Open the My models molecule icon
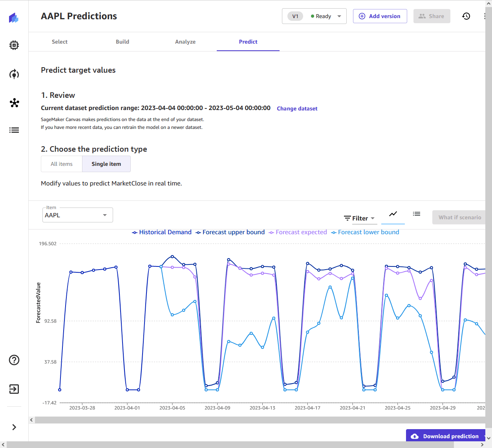492x448 pixels. (x=14, y=103)
